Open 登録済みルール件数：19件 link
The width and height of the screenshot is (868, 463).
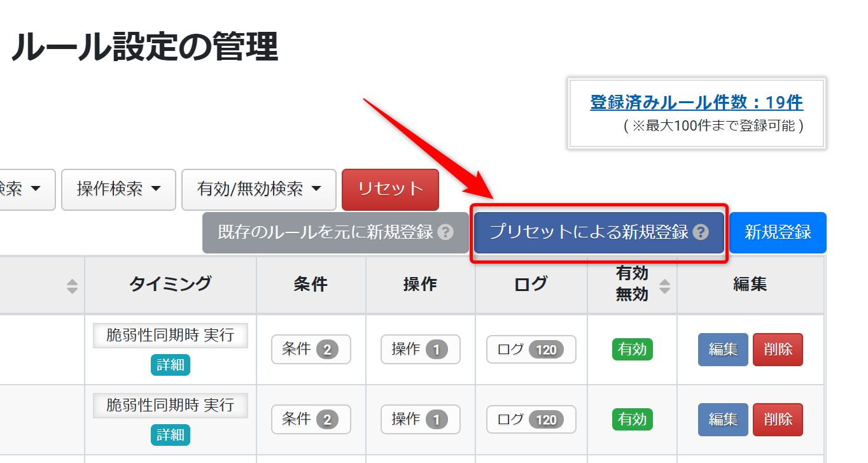pos(697,103)
